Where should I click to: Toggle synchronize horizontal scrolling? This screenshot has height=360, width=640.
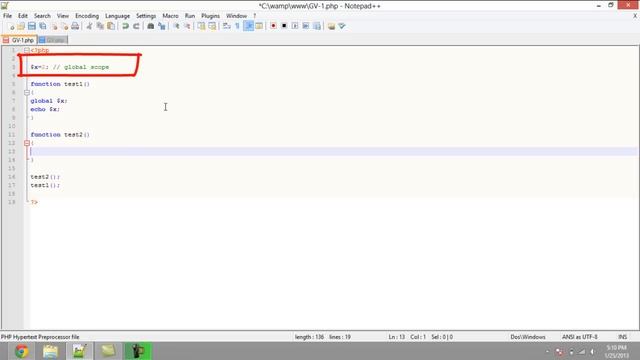212,26
